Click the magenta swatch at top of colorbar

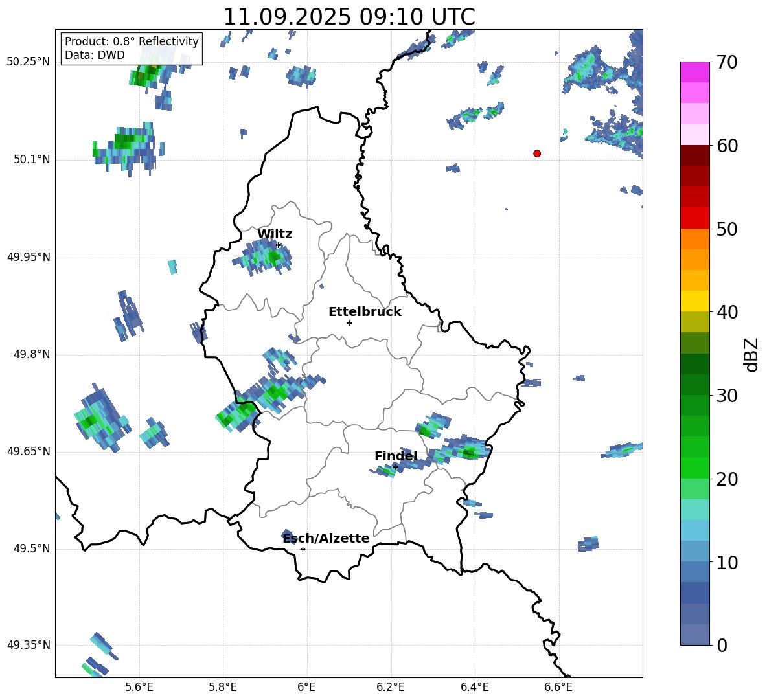[695, 72]
